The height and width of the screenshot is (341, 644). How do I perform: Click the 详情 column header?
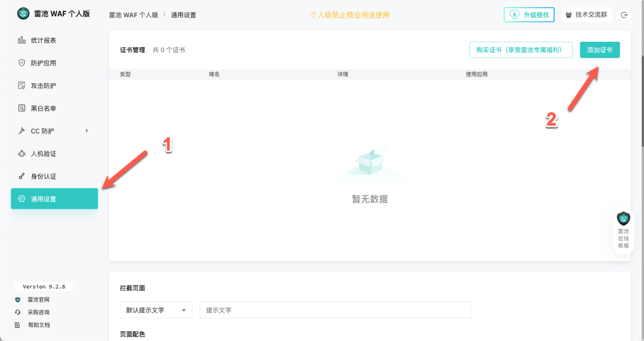coord(343,74)
